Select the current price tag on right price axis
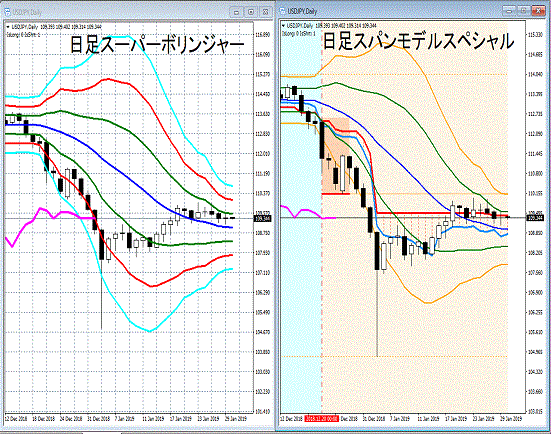 535,218
